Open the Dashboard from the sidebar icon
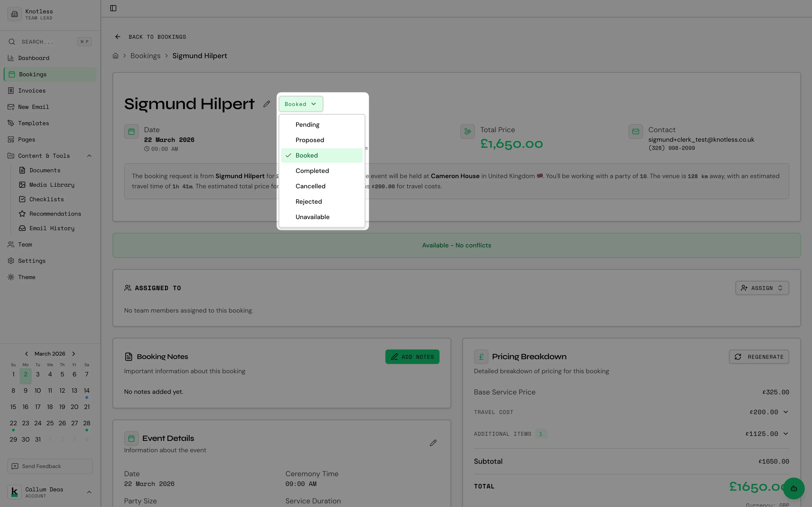Viewport: 812px width, 507px height. point(11,58)
